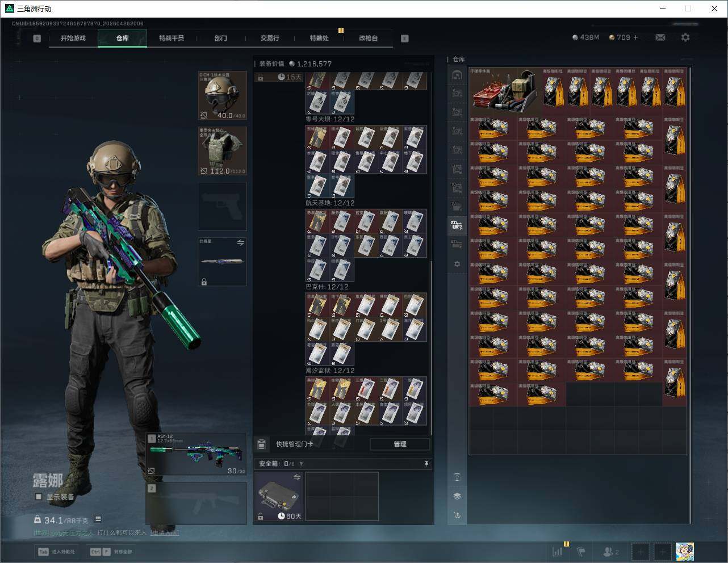
Task: Select the highlighted GTI expansion box in storage sidebar
Action: coord(457,226)
